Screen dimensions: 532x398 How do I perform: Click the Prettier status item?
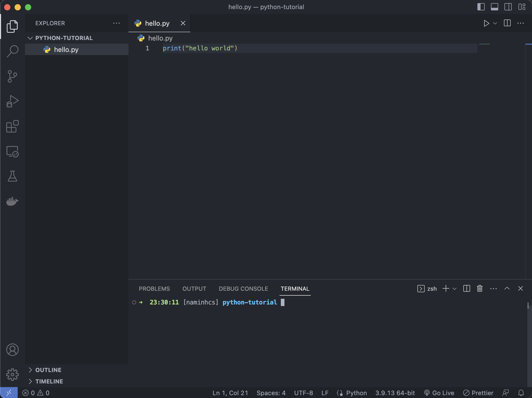(x=478, y=393)
